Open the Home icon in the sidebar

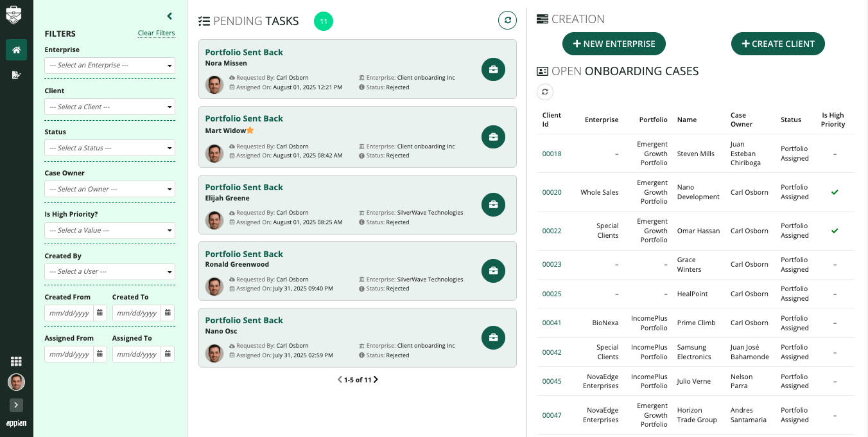(x=16, y=50)
